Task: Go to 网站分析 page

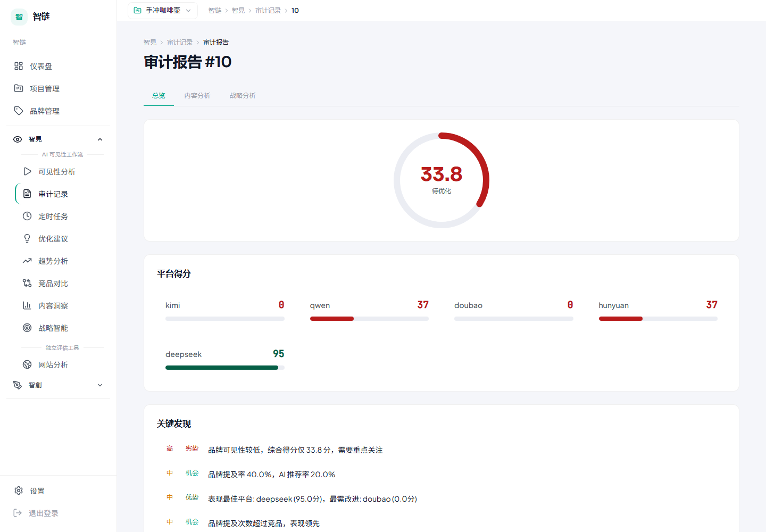Action: point(63,364)
